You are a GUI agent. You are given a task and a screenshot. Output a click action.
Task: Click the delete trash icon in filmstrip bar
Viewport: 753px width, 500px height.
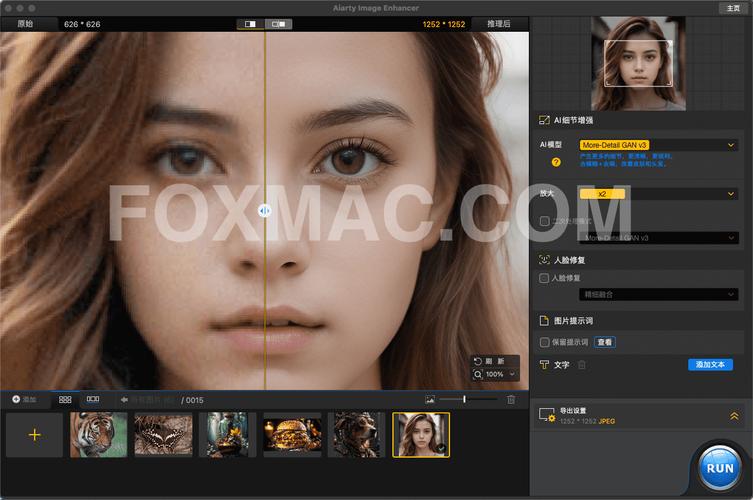point(511,399)
